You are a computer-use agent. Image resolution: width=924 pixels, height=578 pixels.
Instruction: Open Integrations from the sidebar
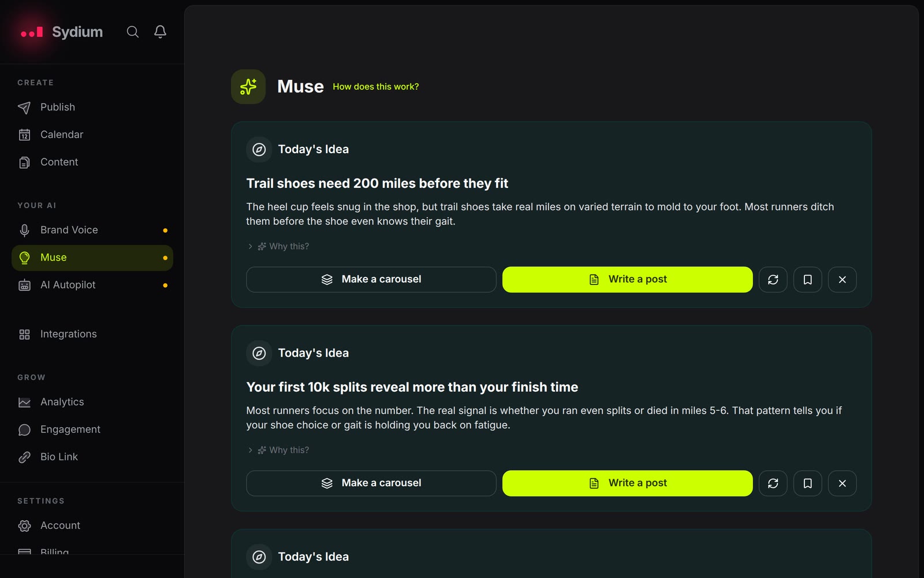[x=92, y=334]
